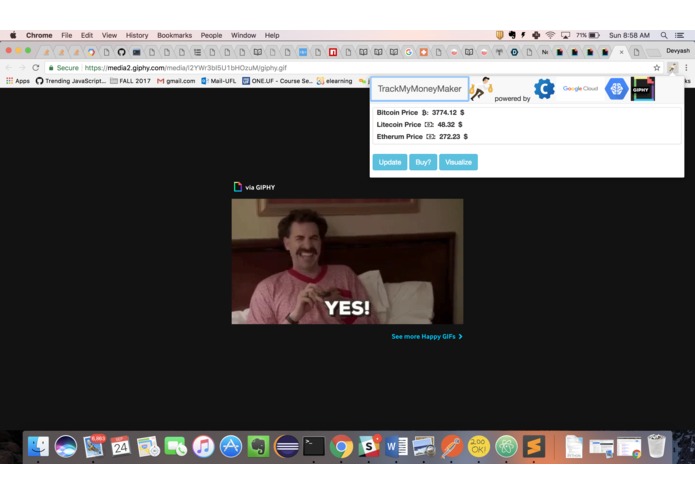Open Sublime Text from the dock

click(x=534, y=446)
